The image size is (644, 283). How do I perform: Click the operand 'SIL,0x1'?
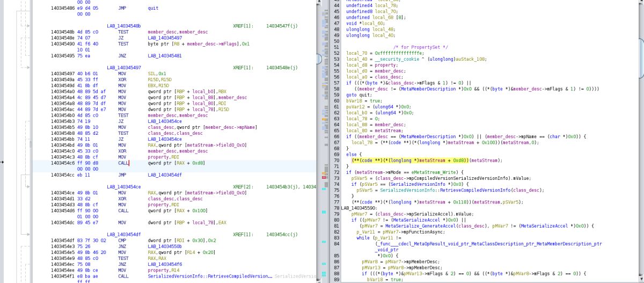(157, 74)
